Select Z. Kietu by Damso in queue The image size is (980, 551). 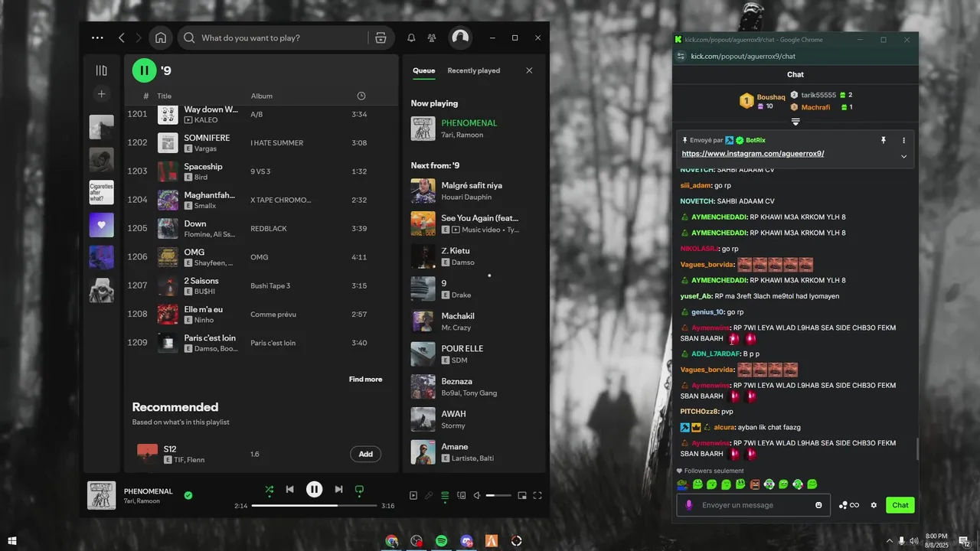tap(472, 256)
